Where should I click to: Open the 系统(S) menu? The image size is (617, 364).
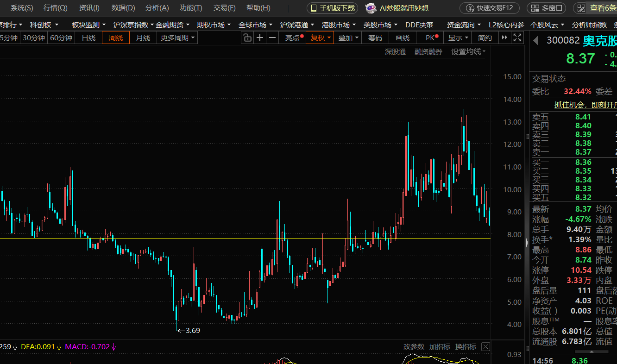click(x=22, y=8)
